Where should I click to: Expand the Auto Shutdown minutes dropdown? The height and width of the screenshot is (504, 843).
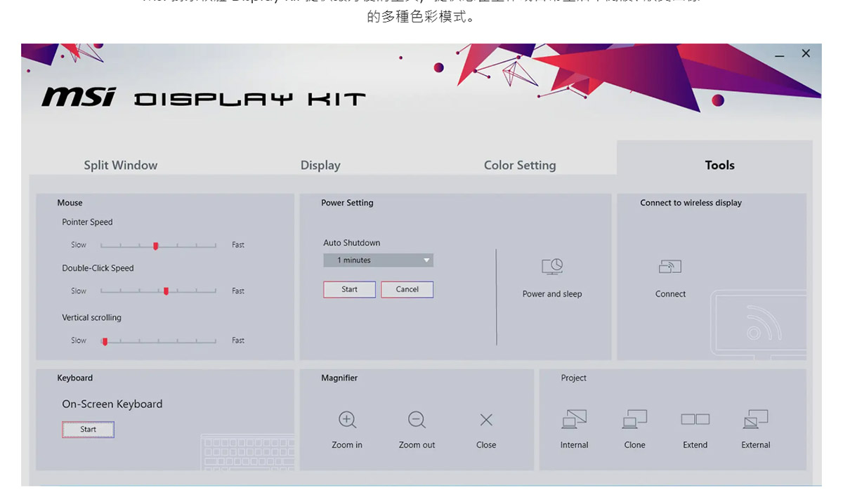[x=378, y=260]
